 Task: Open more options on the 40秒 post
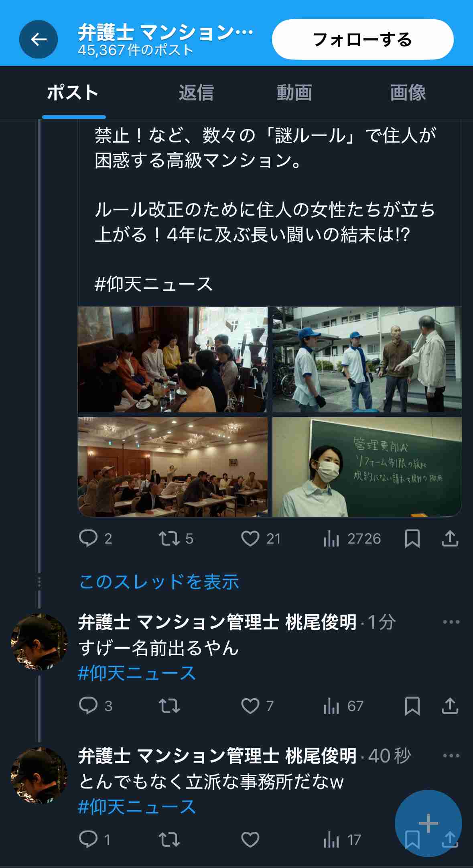tap(451, 756)
